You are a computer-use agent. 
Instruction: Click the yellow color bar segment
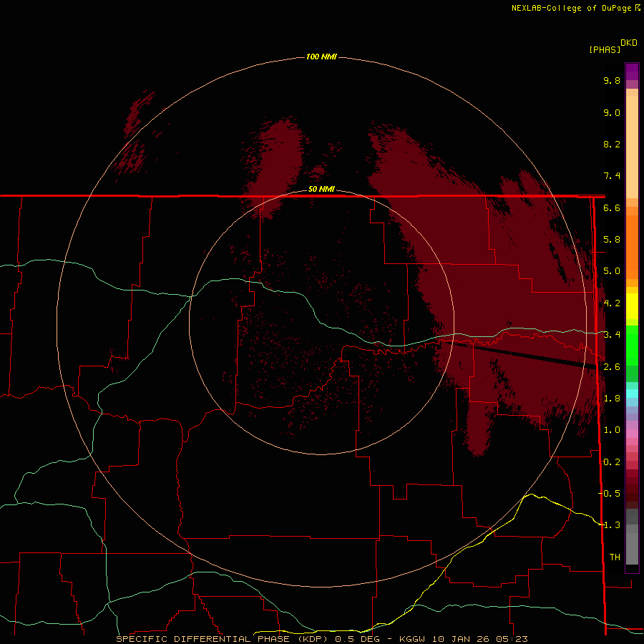click(632, 306)
